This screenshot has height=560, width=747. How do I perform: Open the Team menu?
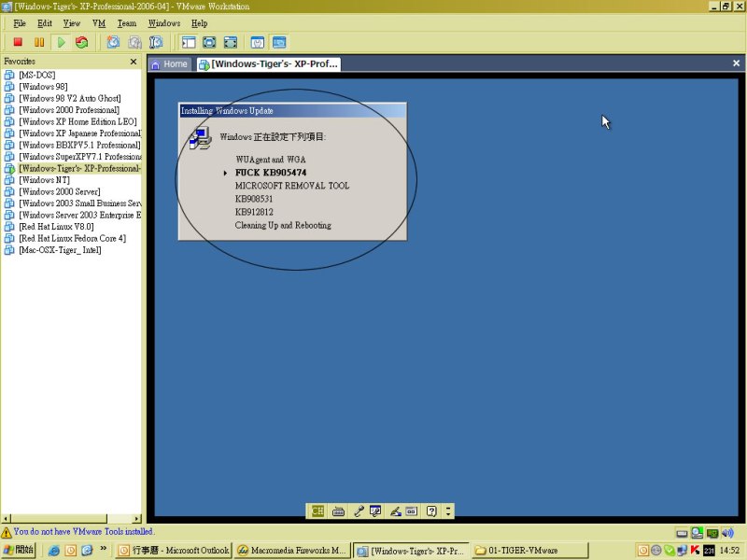127,23
